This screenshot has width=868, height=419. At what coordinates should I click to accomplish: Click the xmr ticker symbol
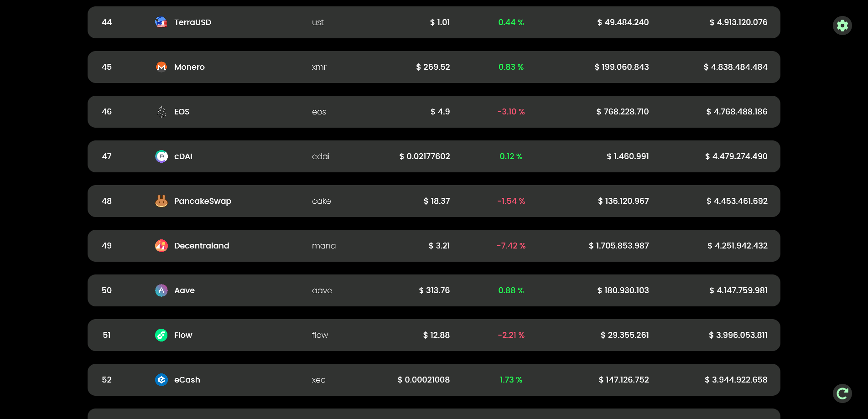tap(319, 67)
